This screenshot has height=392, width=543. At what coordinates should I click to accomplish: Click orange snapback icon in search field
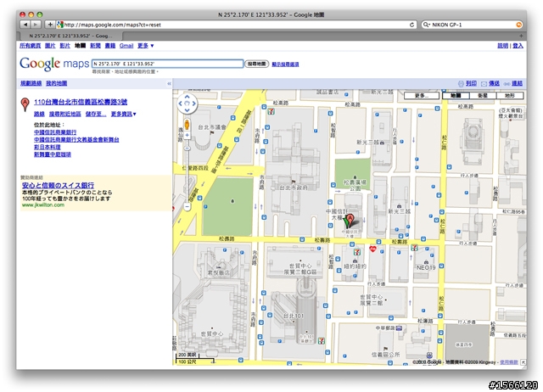tap(518, 25)
